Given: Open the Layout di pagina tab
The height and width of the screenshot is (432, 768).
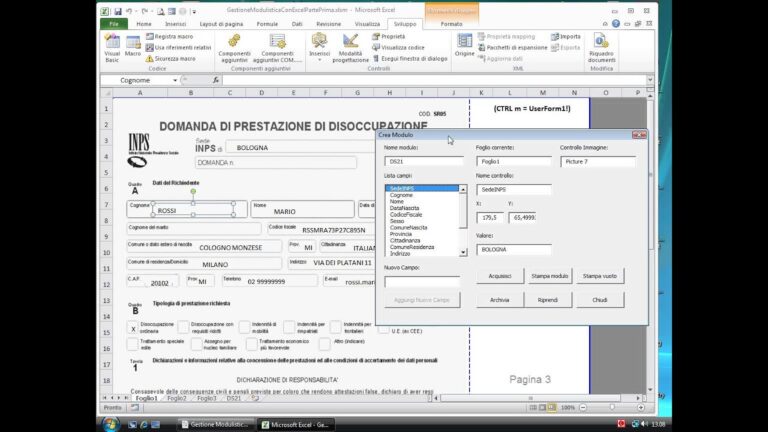Looking at the screenshot, I should 221,24.
